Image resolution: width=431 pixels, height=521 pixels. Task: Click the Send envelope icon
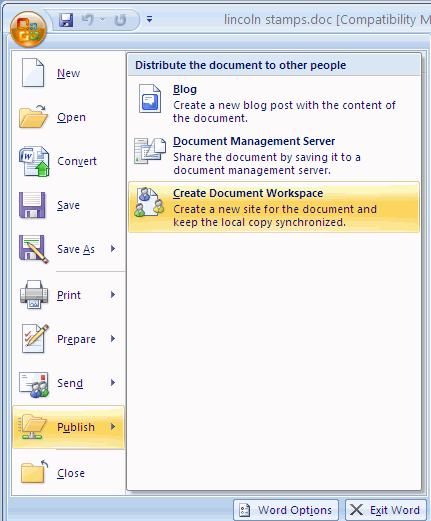(34, 385)
